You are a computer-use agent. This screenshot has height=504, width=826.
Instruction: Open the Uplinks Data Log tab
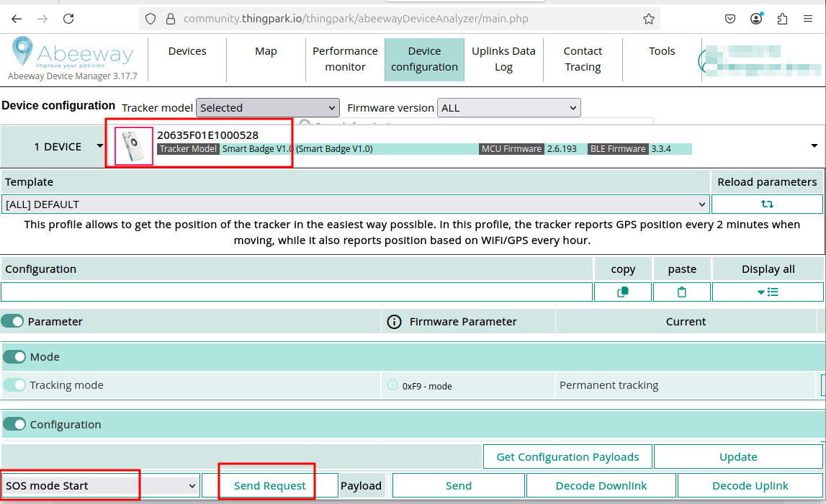[x=503, y=59]
